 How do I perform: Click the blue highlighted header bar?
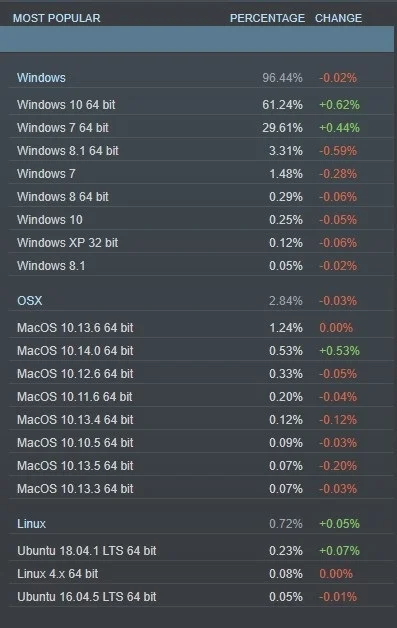click(x=197, y=39)
